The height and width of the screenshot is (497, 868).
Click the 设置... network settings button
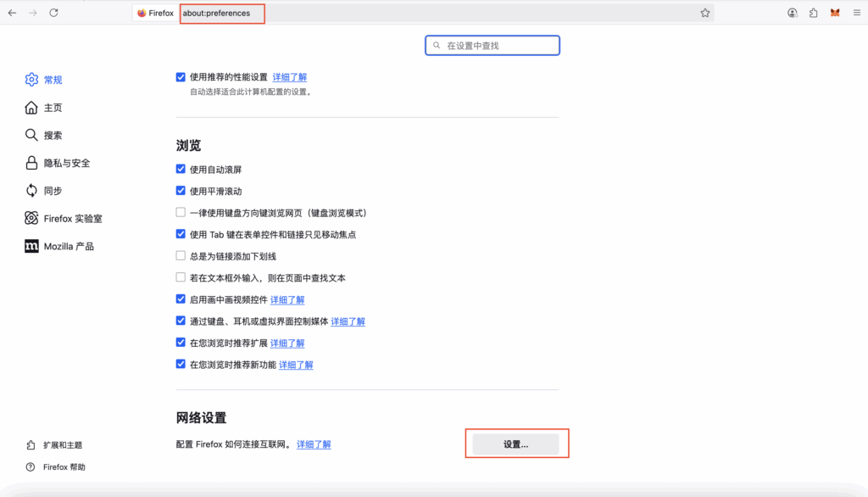[515, 444]
